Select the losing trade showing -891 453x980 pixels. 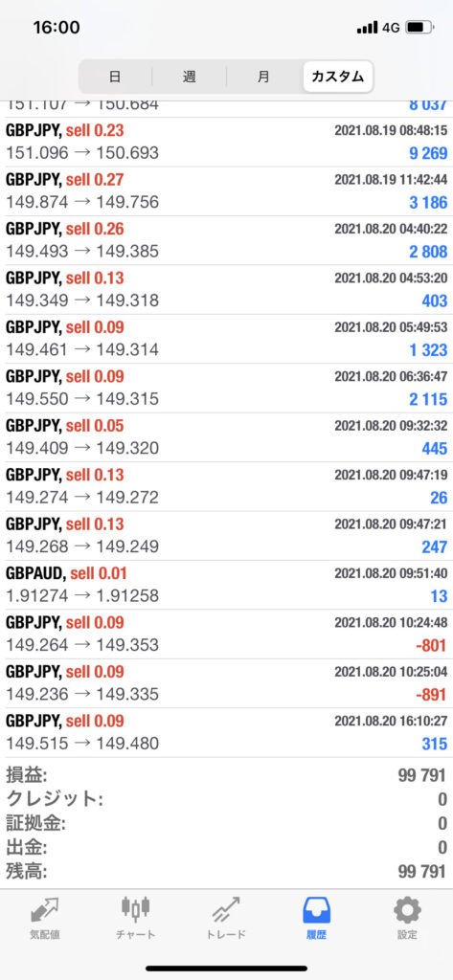226,683
